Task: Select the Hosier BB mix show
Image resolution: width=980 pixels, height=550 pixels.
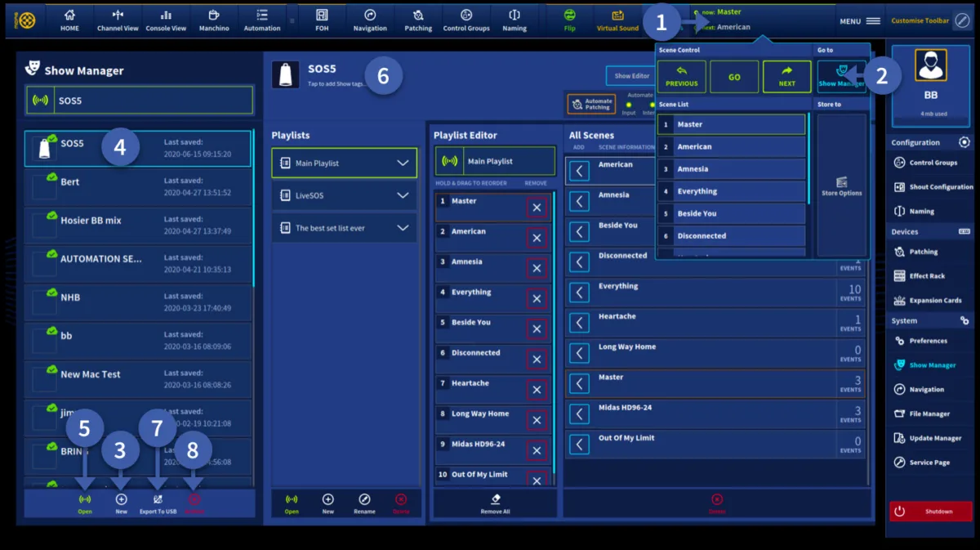Action: pos(138,226)
